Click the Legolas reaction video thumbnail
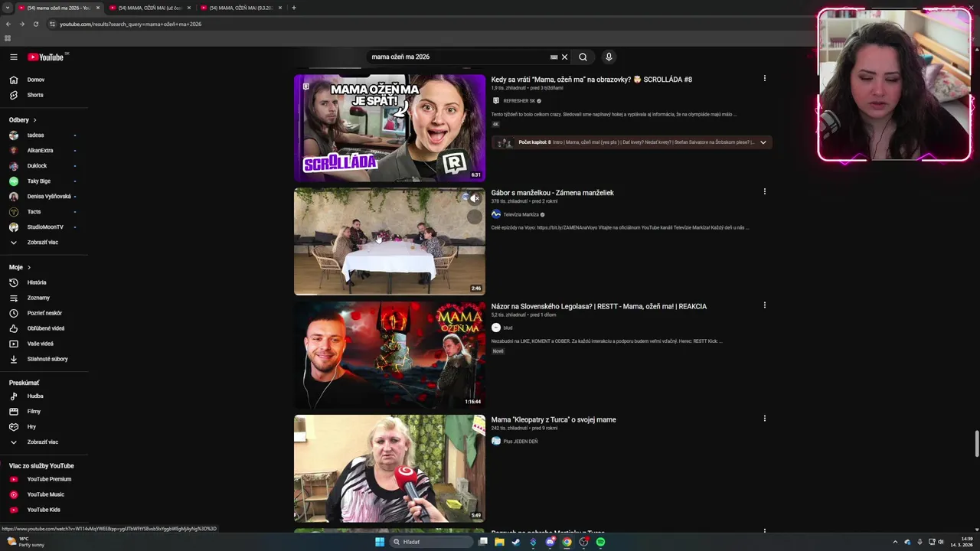This screenshot has width=980, height=551. click(x=390, y=355)
